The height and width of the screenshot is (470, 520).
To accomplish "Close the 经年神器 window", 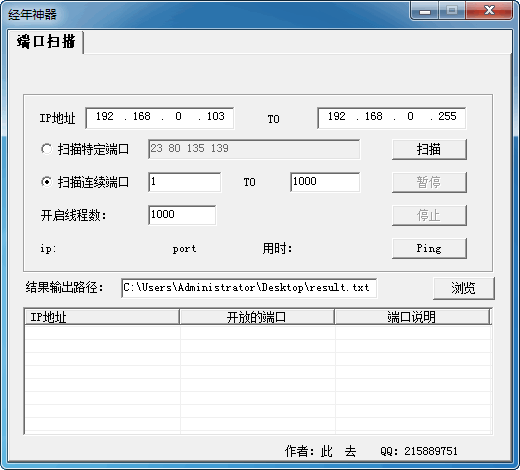I will [489, 11].
